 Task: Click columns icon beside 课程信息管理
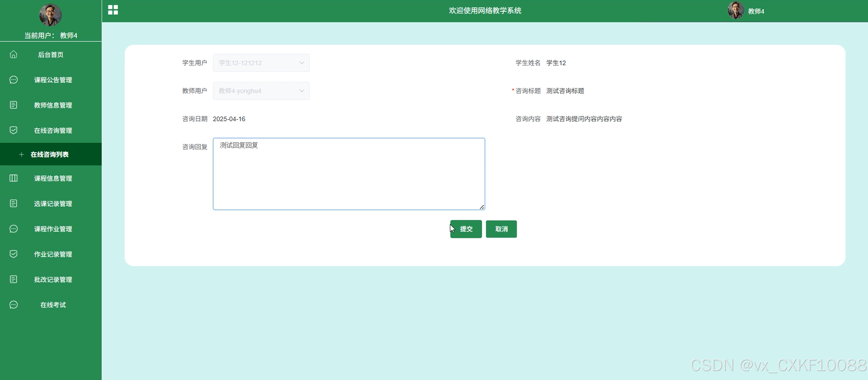(x=14, y=178)
